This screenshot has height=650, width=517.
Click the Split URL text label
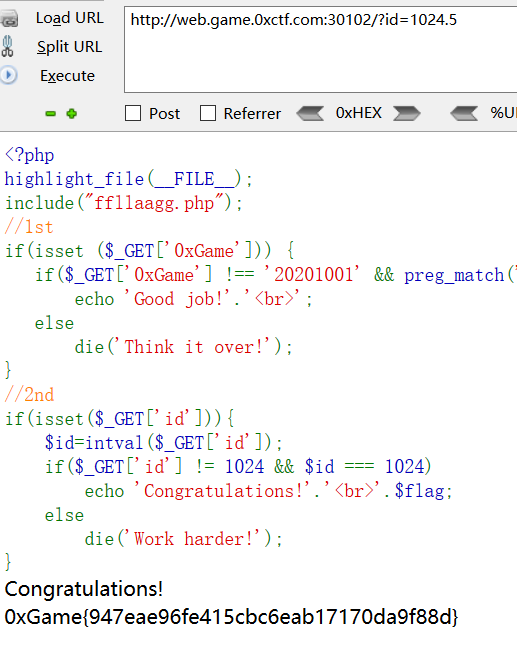click(69, 47)
